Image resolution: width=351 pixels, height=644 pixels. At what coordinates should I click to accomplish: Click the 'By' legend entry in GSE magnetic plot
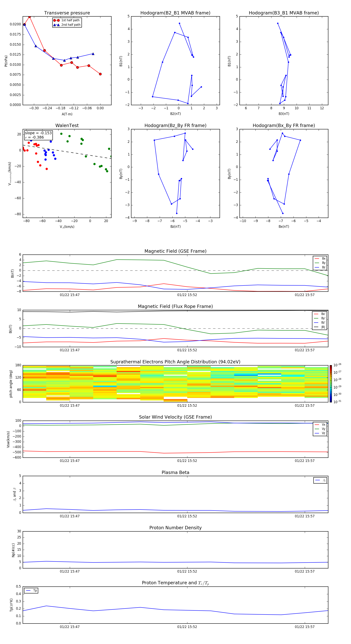(x=320, y=263)
